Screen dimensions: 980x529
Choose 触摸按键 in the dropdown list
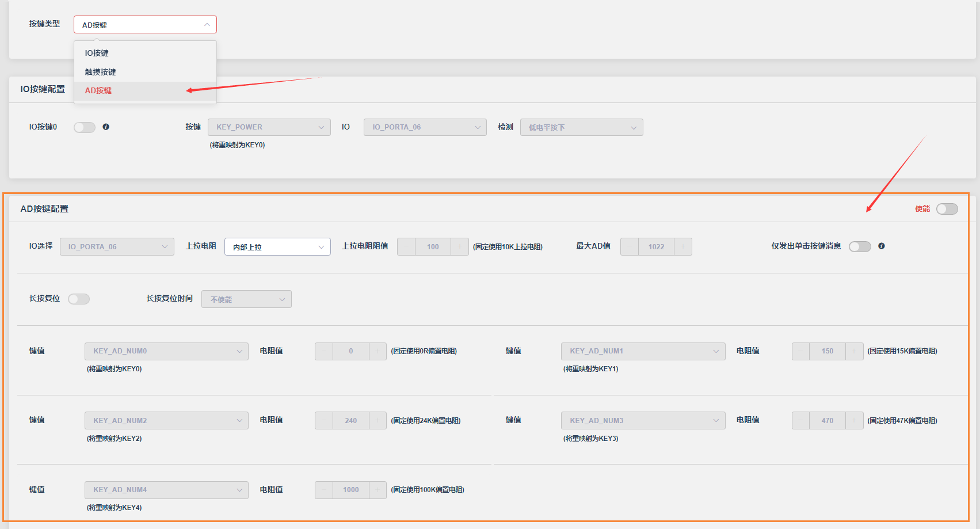tap(145, 72)
